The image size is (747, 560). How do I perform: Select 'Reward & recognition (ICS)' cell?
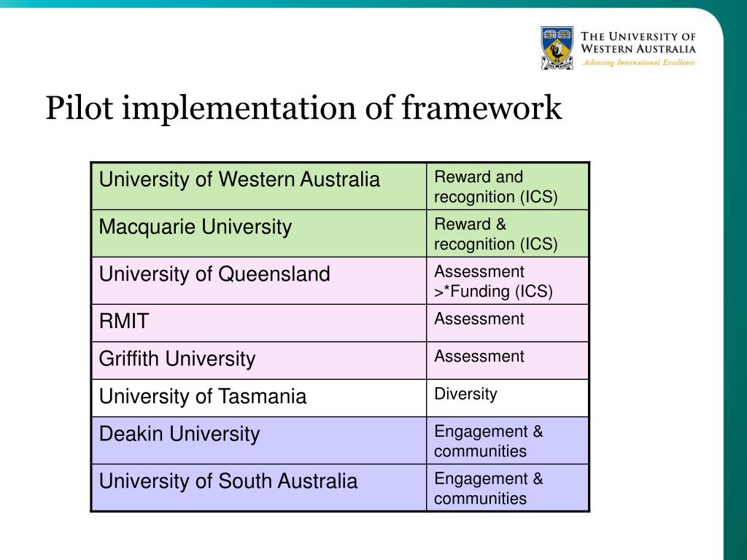pyautogui.click(x=508, y=233)
